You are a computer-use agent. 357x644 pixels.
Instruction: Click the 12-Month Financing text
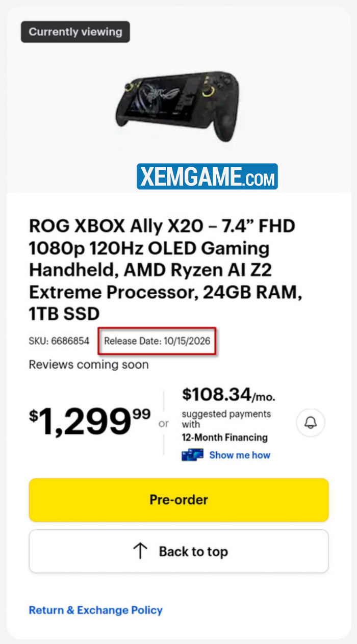tap(224, 437)
